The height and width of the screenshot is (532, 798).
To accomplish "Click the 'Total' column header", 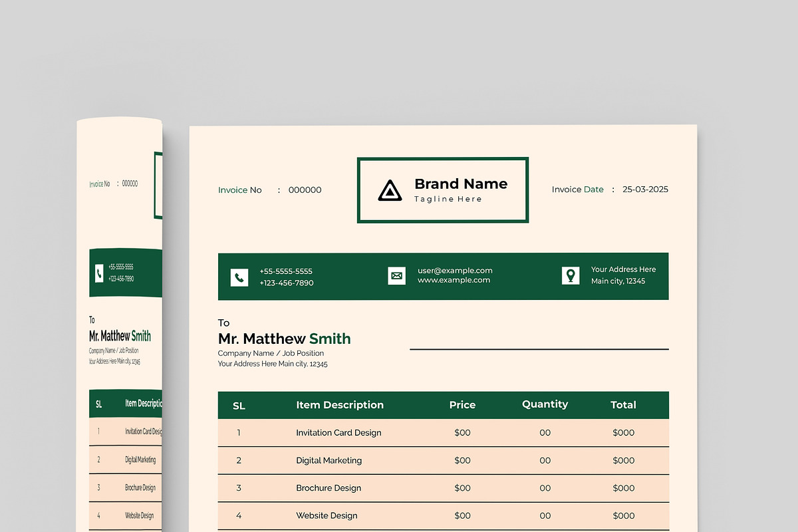I will [623, 405].
